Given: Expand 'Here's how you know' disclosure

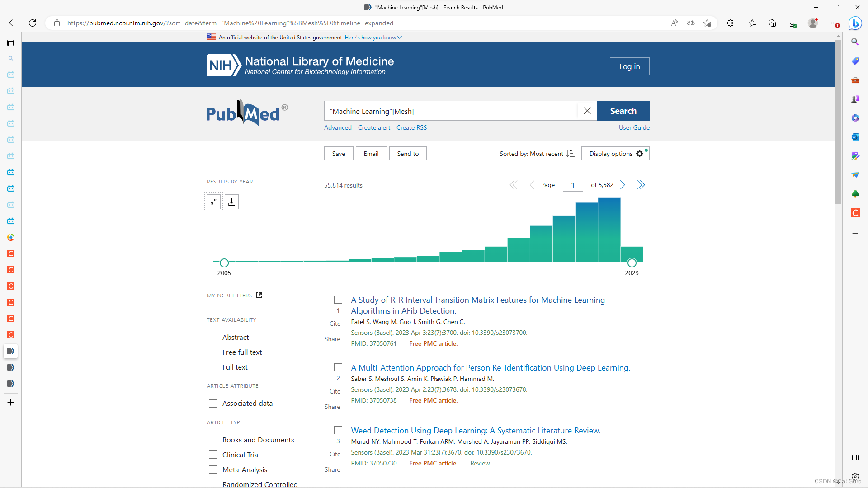Looking at the screenshot, I should (x=373, y=38).
